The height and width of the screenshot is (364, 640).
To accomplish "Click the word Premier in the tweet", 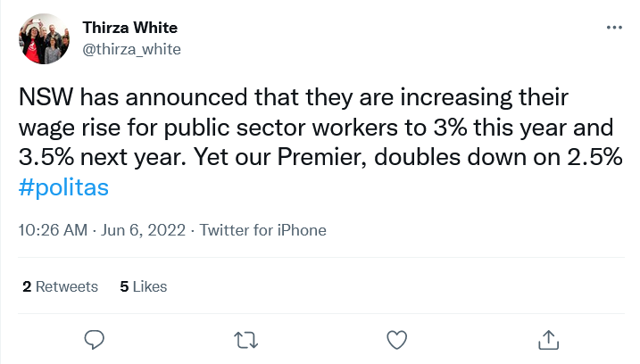I will coord(322,157).
